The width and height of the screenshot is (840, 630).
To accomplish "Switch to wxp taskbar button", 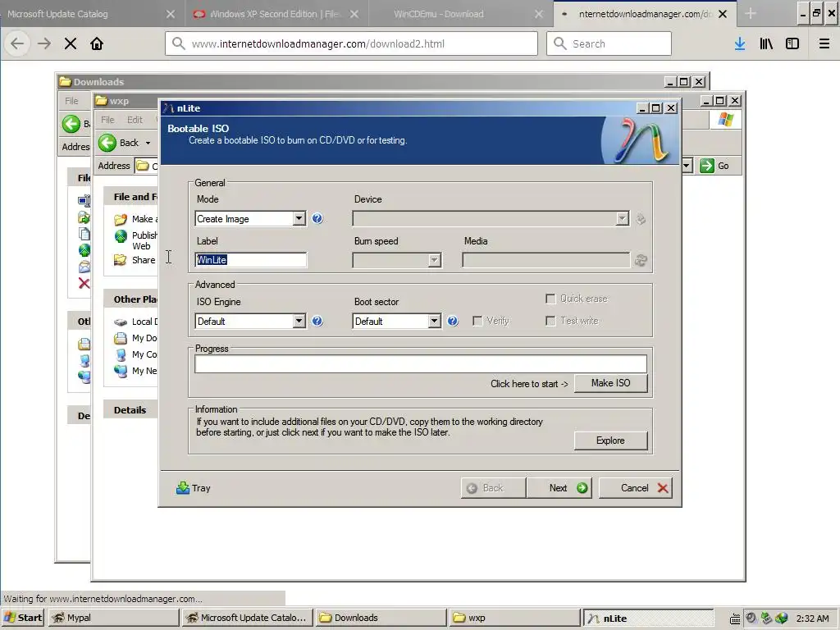I will click(514, 618).
